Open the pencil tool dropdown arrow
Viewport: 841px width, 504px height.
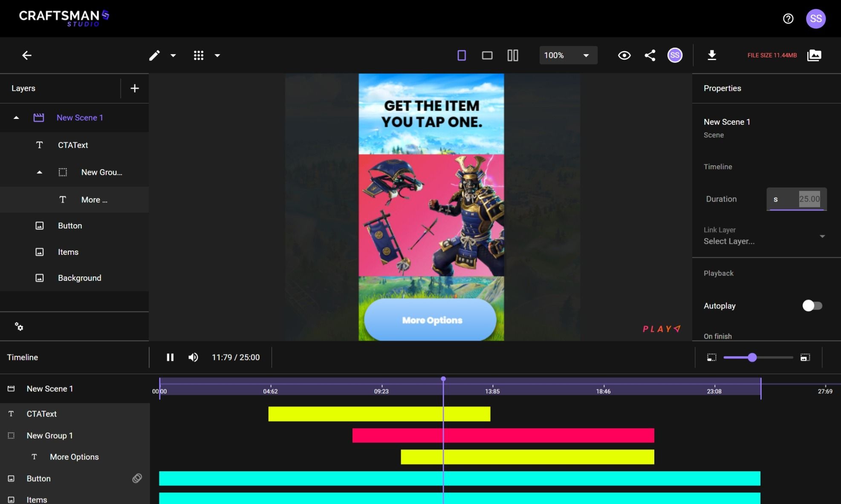click(x=173, y=55)
